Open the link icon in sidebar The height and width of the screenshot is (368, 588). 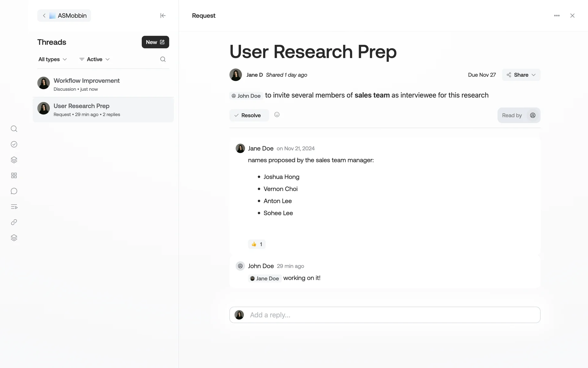pos(14,222)
